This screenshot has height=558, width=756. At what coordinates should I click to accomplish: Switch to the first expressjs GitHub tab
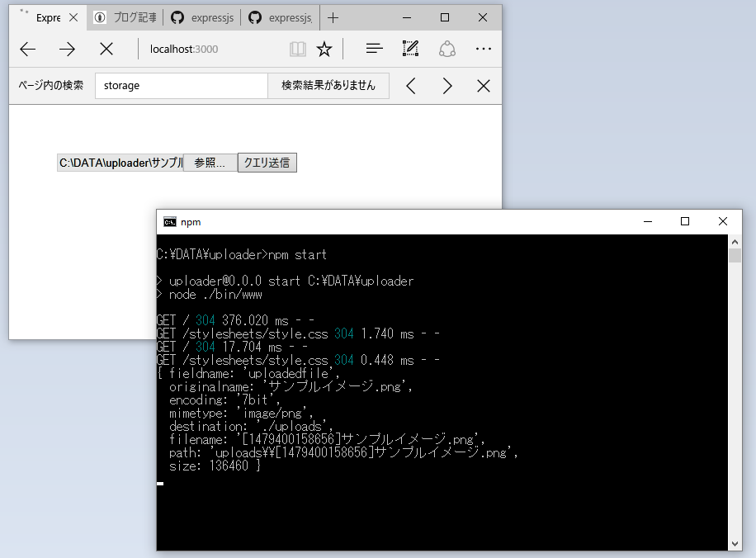click(x=202, y=18)
